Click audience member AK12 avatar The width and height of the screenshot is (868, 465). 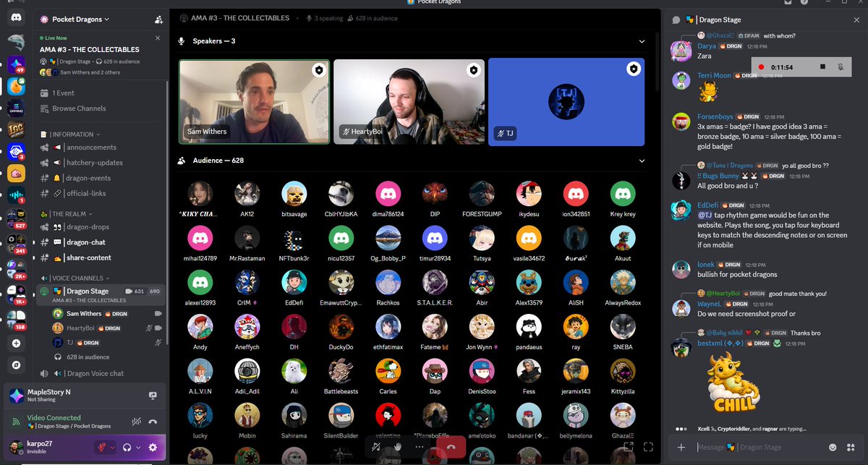coord(247,193)
